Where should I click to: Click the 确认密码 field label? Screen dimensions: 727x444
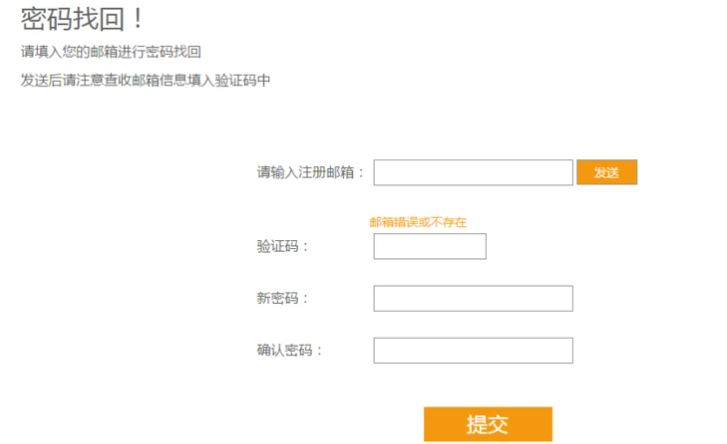290,350
